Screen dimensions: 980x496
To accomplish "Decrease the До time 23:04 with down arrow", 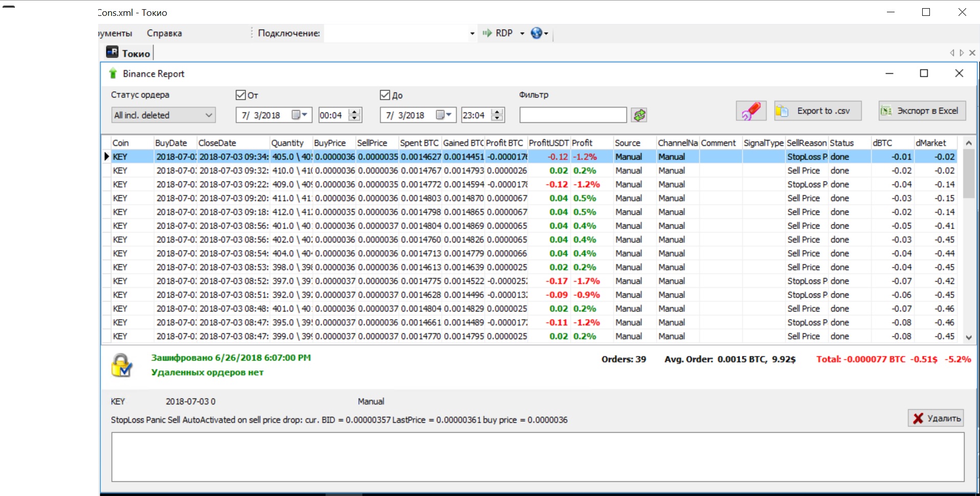I will click(497, 118).
